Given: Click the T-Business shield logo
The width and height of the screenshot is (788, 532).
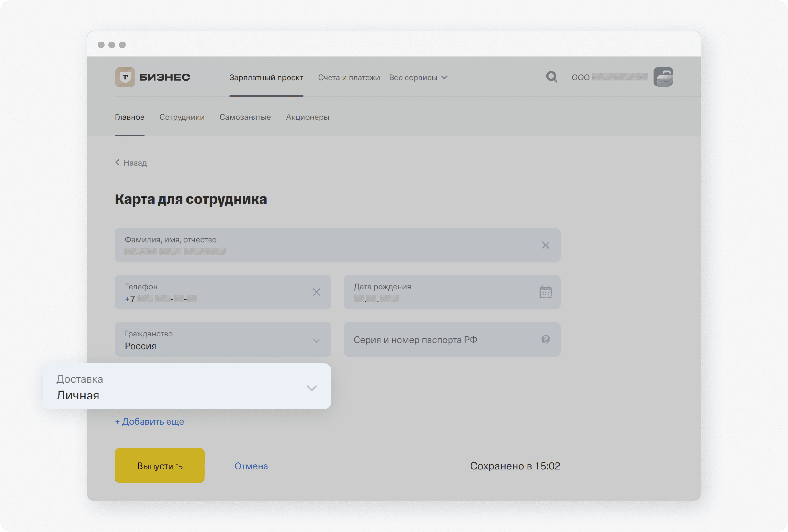Looking at the screenshot, I should (125, 77).
